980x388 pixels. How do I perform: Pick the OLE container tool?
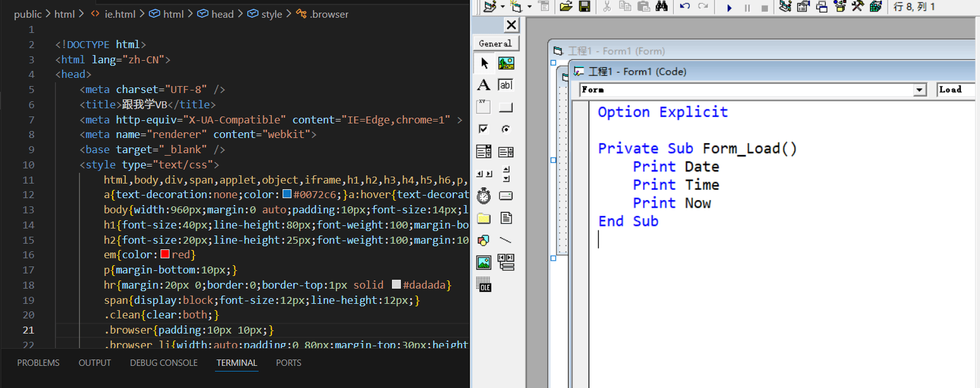[x=484, y=284]
